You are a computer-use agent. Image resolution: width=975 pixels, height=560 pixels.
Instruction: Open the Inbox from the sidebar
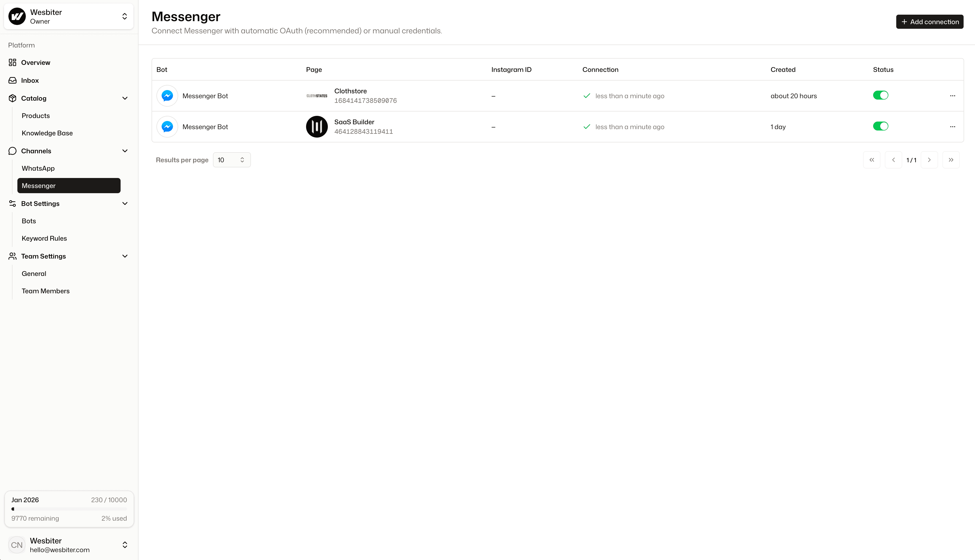tap(30, 80)
